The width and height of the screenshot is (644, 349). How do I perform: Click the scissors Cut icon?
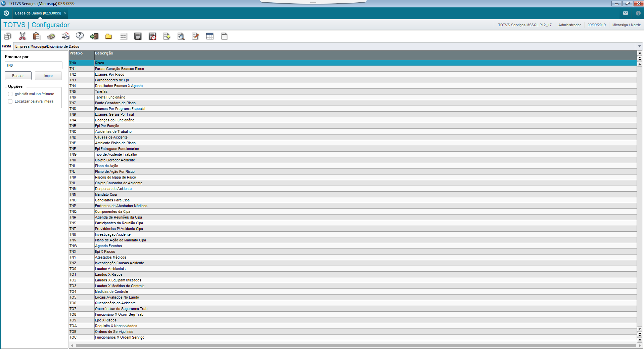pyautogui.click(x=22, y=36)
